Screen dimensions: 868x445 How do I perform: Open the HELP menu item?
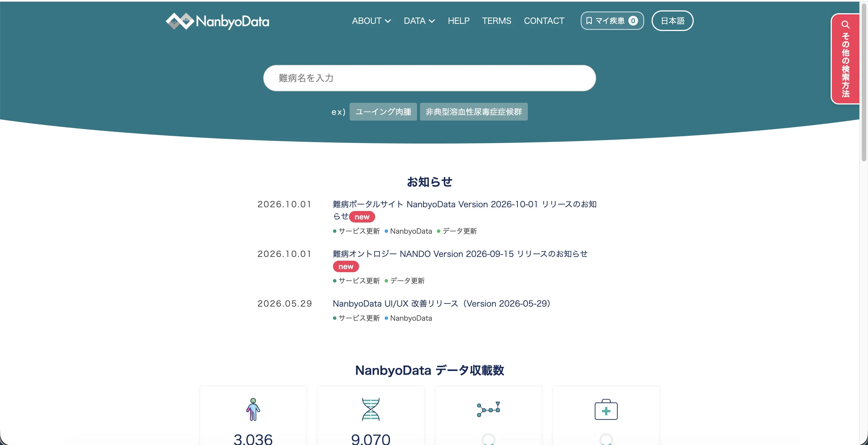(x=458, y=21)
